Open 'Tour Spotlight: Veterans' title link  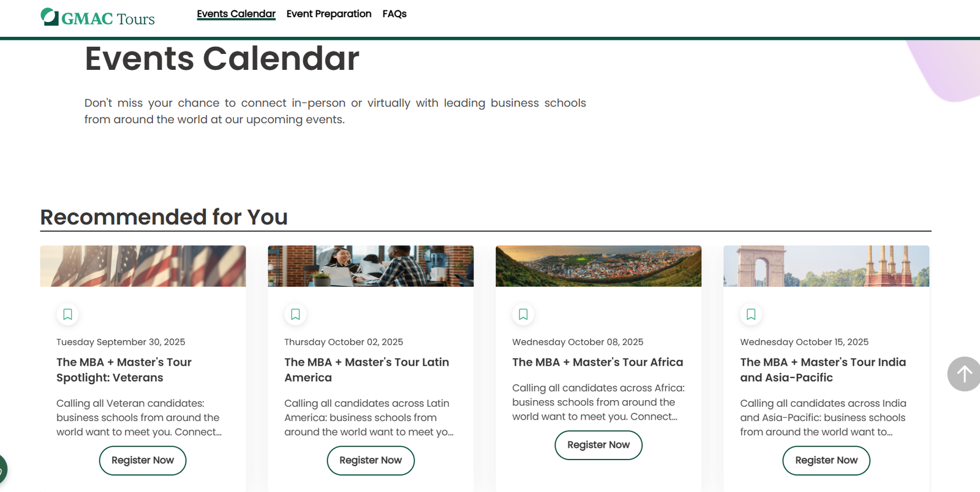click(124, 370)
